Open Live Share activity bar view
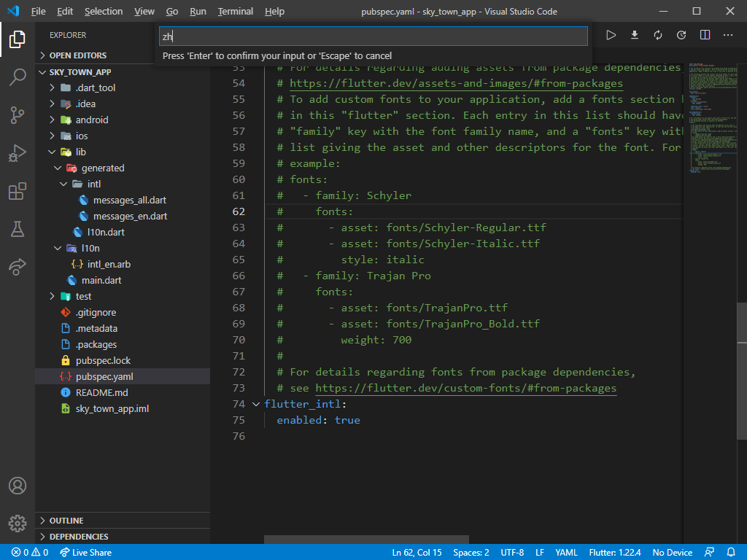The image size is (747, 560). point(18,267)
